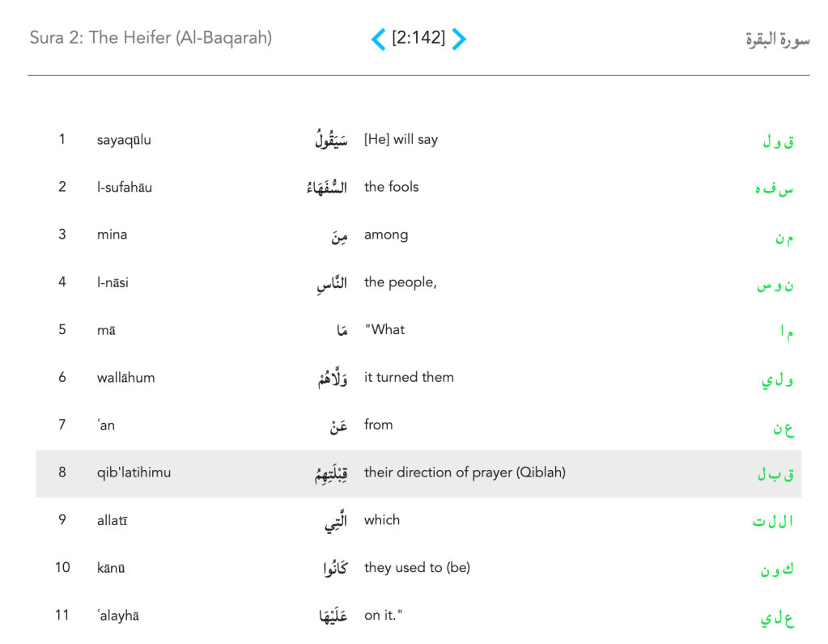Select Arabic word for l-sufahāu
The height and width of the screenshot is (644, 828).
(x=327, y=188)
